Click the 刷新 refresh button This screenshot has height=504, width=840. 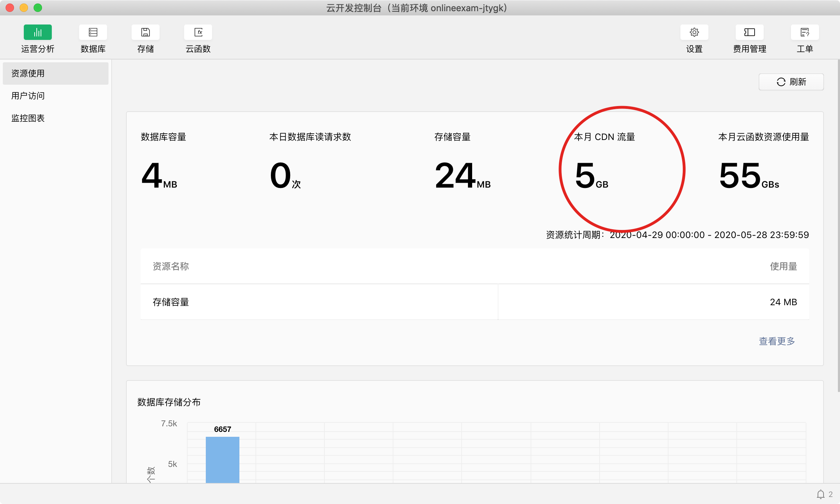click(x=791, y=82)
